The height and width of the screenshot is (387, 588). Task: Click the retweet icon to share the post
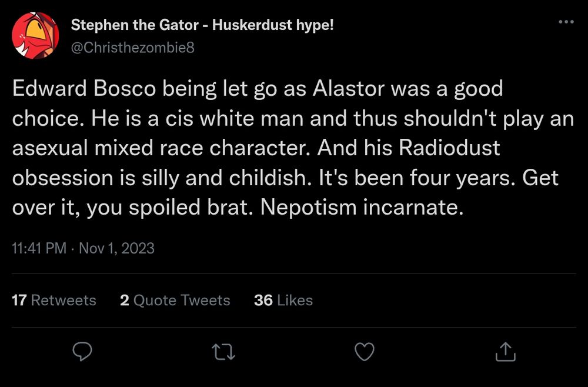(225, 351)
